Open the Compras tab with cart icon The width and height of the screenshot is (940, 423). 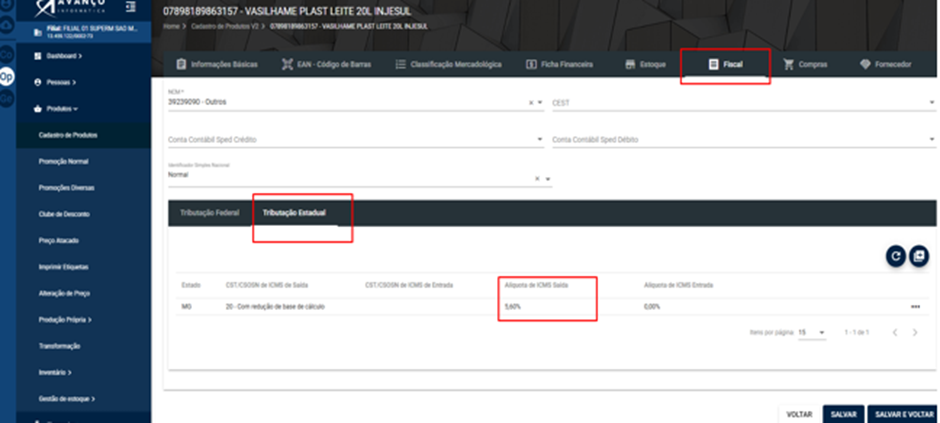point(805,65)
